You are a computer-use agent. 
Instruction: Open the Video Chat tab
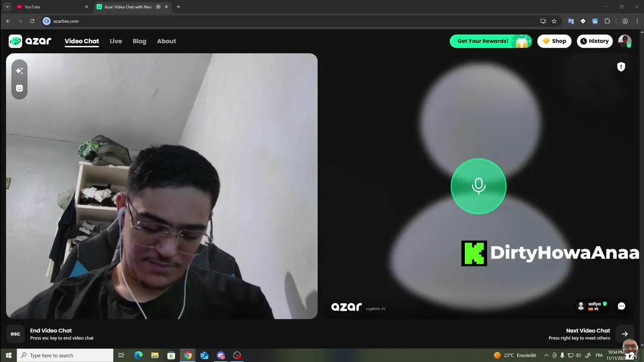(x=82, y=41)
